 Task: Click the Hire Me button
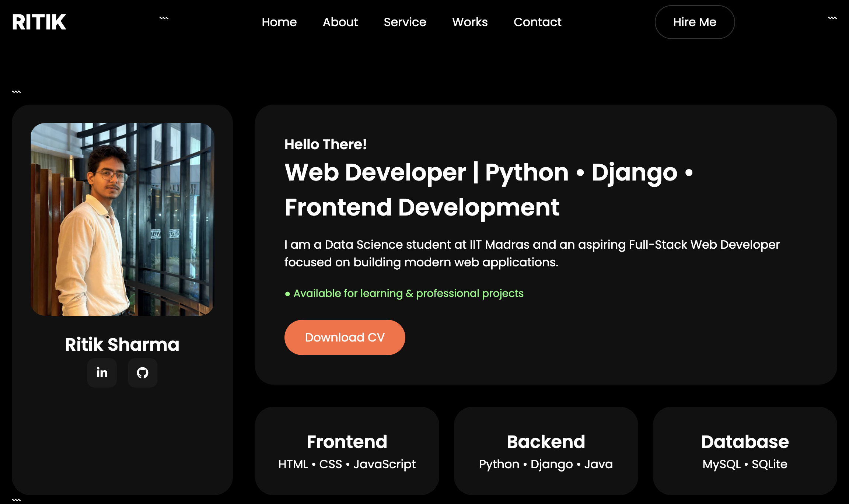pos(694,22)
